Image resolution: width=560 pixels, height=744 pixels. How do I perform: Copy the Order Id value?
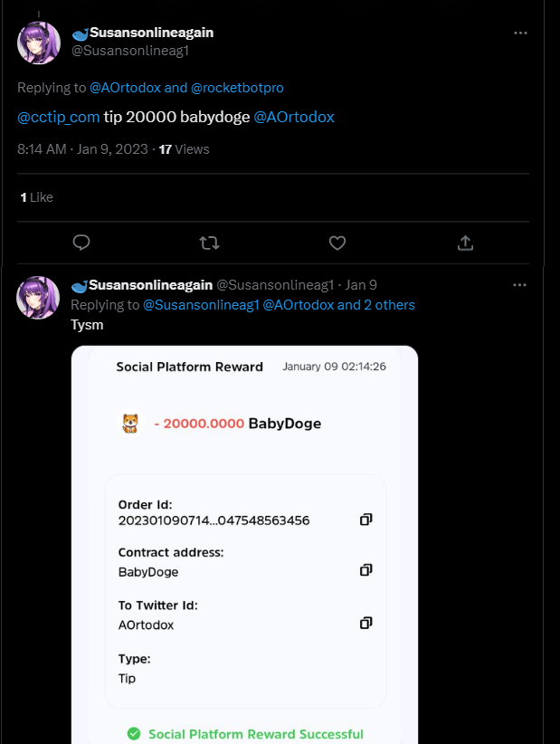point(366,520)
